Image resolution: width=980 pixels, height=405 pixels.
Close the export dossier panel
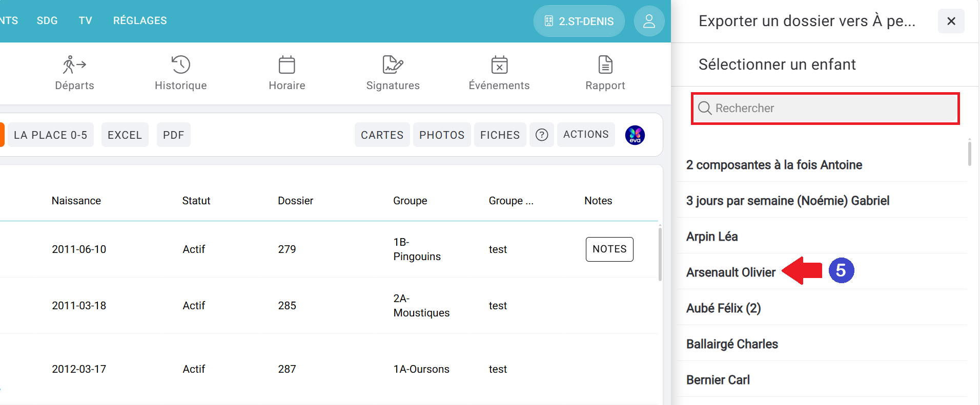(x=951, y=21)
